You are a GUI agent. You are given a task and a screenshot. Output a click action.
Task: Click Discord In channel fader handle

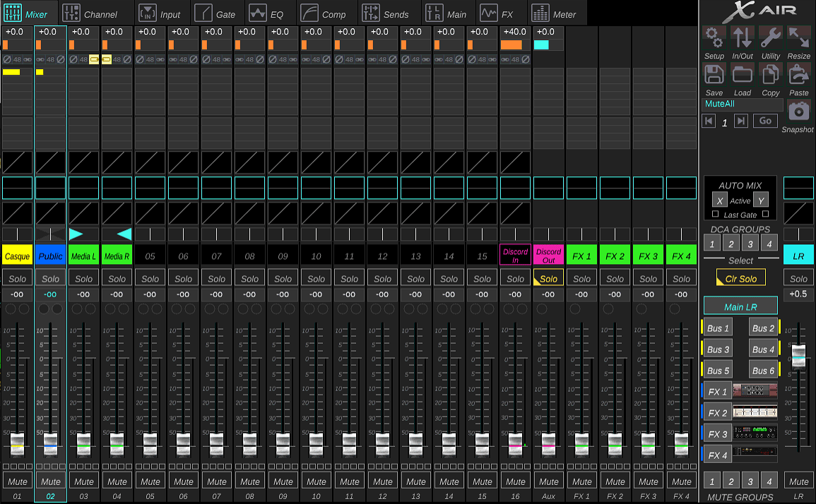515,445
